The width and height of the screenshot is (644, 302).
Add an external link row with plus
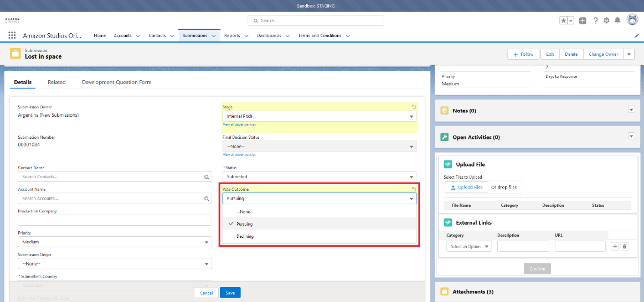pyautogui.click(x=615, y=246)
